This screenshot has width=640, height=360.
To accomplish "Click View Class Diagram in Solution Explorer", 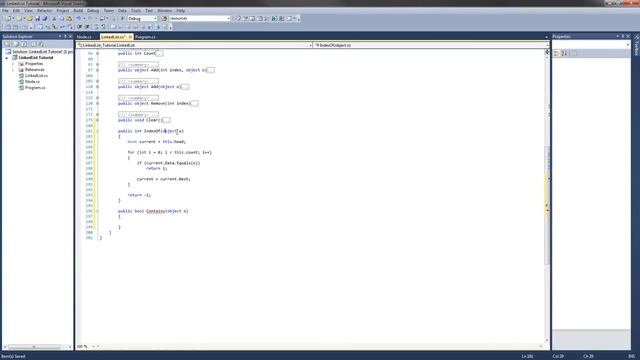I will pyautogui.click(x=41, y=44).
